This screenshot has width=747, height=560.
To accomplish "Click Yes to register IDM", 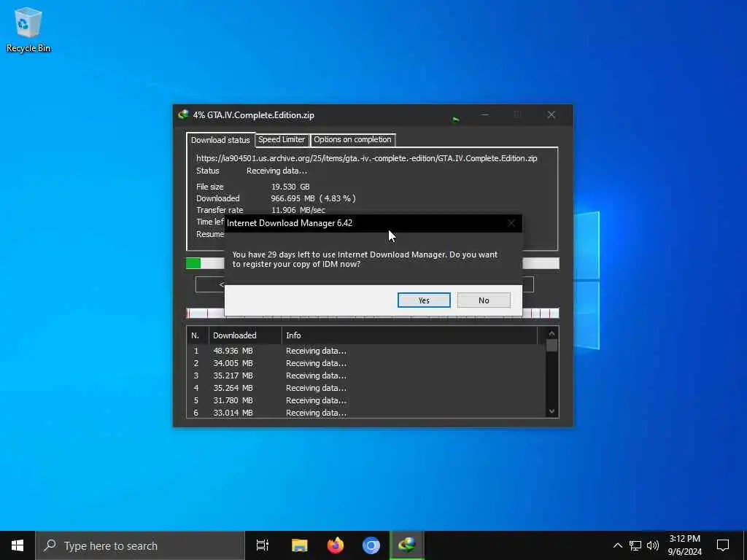I will pos(424,300).
